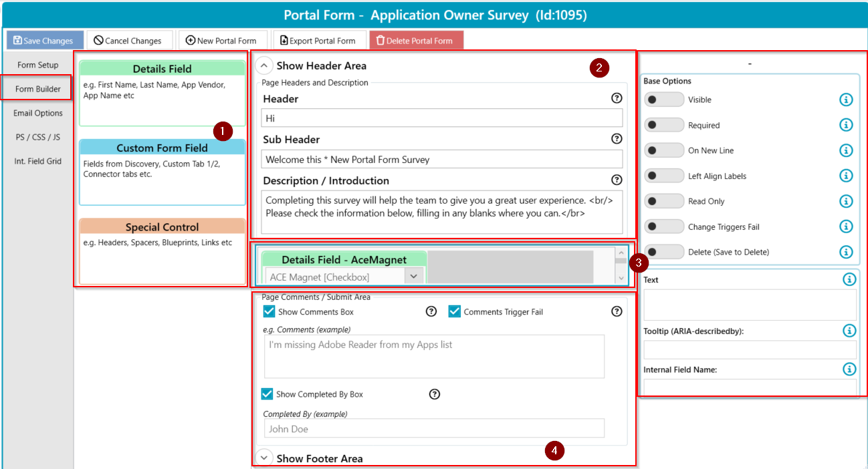Toggle the Required switch
The width and height of the screenshot is (868, 469).
(664, 125)
